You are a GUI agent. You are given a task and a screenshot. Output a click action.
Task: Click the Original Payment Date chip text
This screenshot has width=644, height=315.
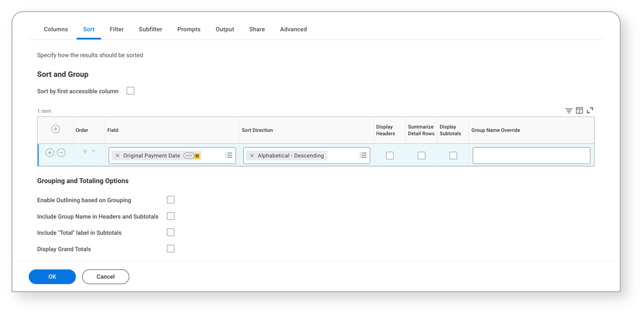click(x=152, y=156)
